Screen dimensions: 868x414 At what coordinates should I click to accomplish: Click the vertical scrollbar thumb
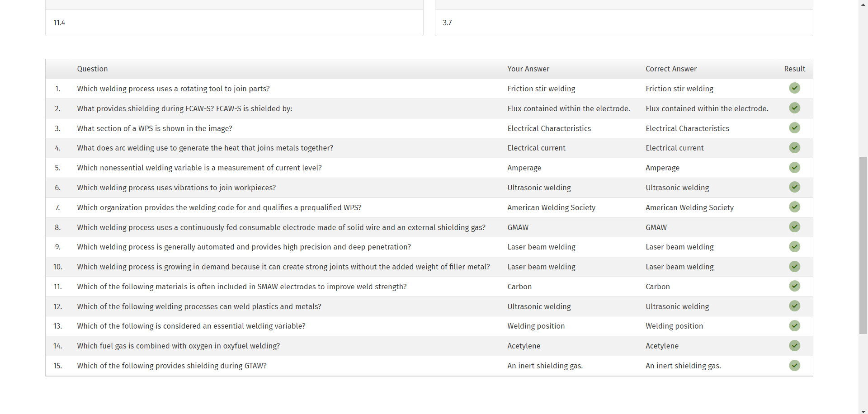pyautogui.click(x=863, y=245)
